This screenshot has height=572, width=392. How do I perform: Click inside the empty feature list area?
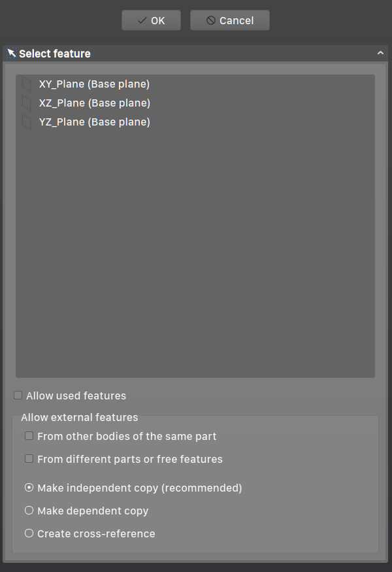[195, 261]
